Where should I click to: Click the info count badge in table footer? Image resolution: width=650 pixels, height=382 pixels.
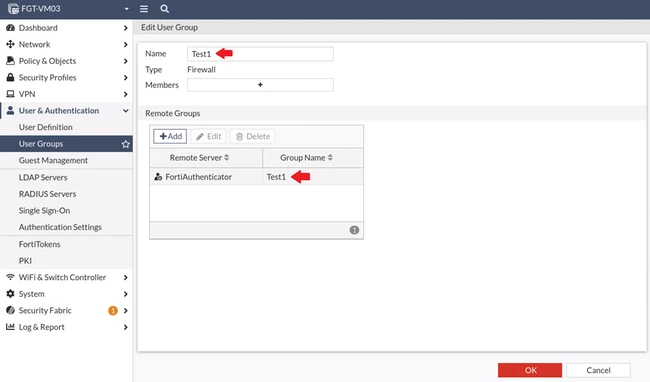354,230
